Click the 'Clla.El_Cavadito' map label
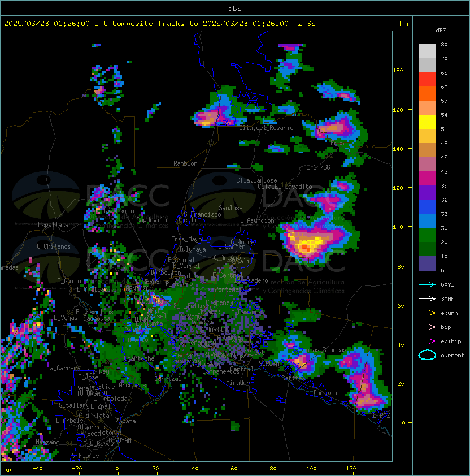Viewport: 470px width, 476px height. (x=285, y=187)
